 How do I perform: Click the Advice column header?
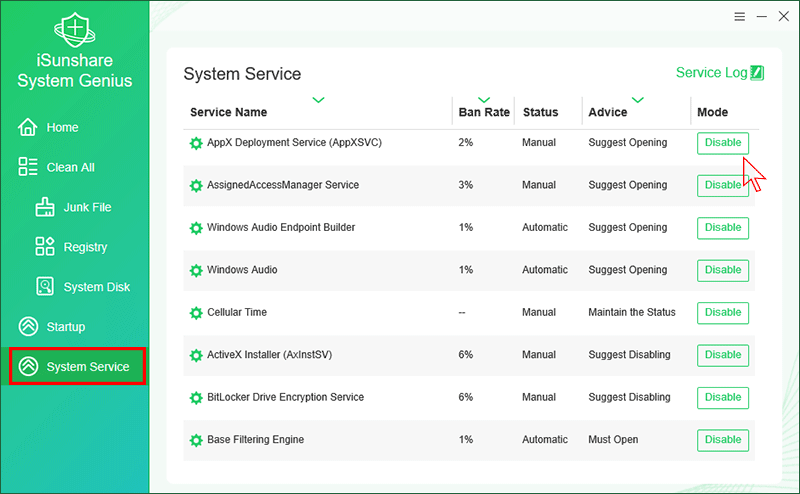(x=608, y=112)
